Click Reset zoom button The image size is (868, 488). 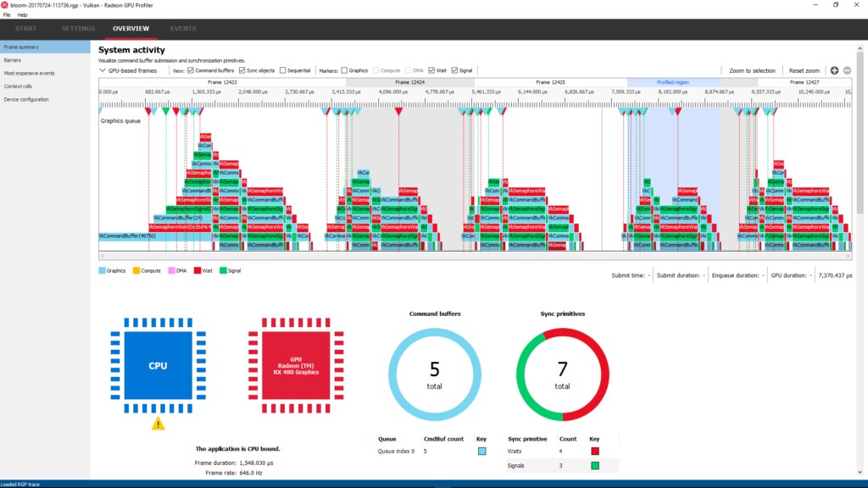(804, 70)
